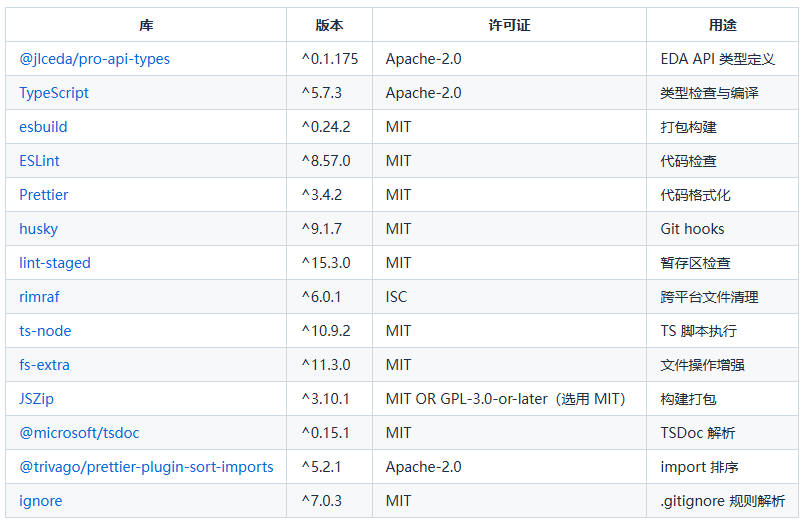Click the 版本 column header

tap(329, 25)
